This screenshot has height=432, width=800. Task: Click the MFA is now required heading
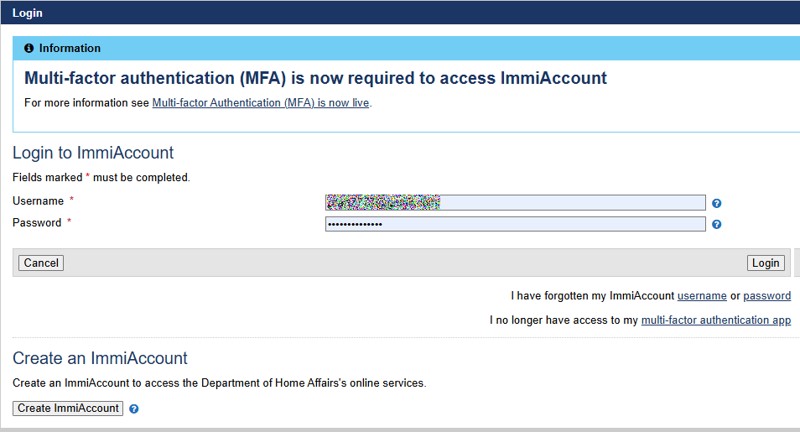[x=315, y=78]
